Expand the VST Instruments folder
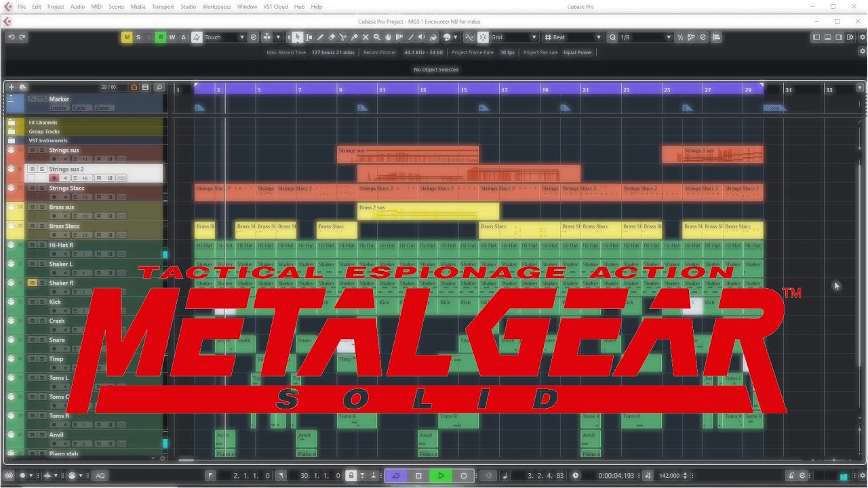Viewport: 868px width, 488px height. pos(12,140)
